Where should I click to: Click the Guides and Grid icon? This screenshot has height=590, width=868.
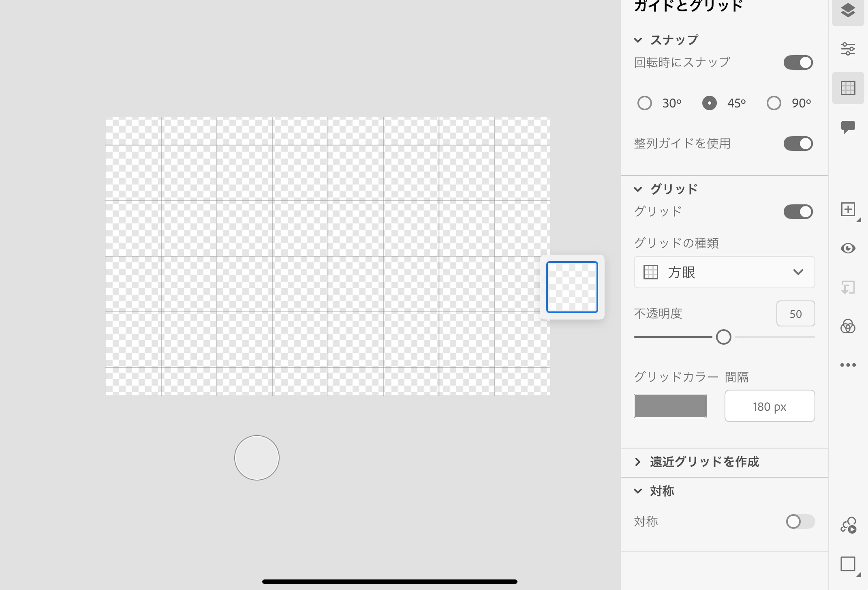(848, 88)
